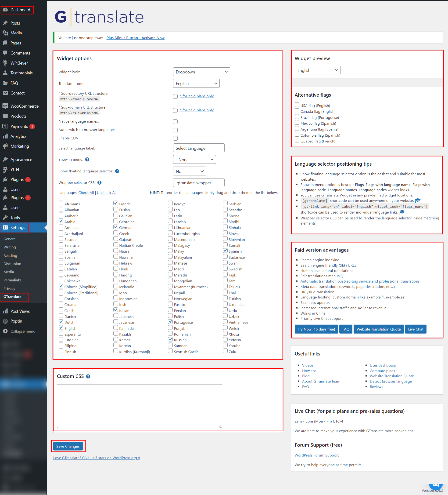Click the WooCommerce logo icon
The height and width of the screenshot is (495, 448).
[x=5, y=106]
